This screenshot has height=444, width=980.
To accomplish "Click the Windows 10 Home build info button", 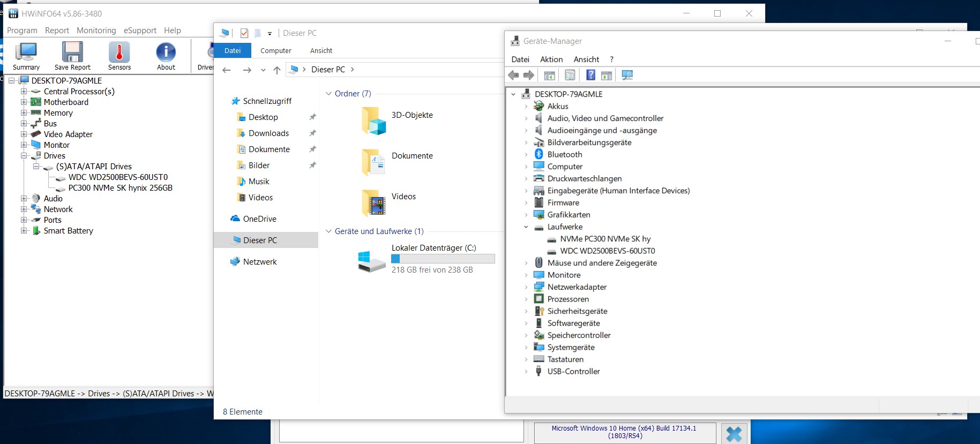I will [x=625, y=433].
